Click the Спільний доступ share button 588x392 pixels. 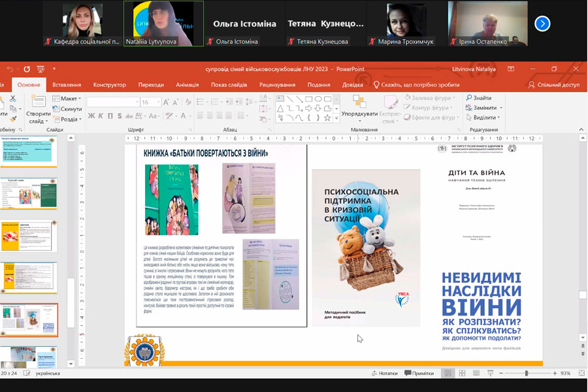pyautogui.click(x=553, y=84)
